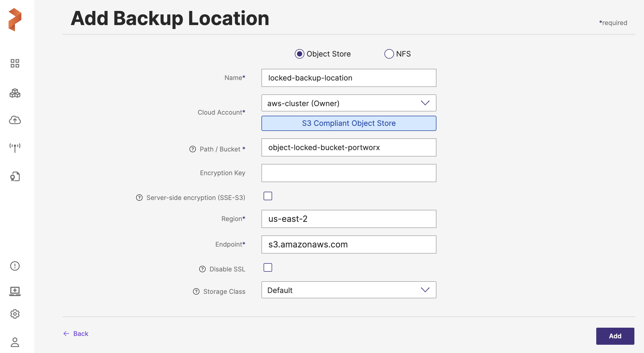Open the alerts exclamation circle icon
The width and height of the screenshot is (644, 353).
(15, 266)
